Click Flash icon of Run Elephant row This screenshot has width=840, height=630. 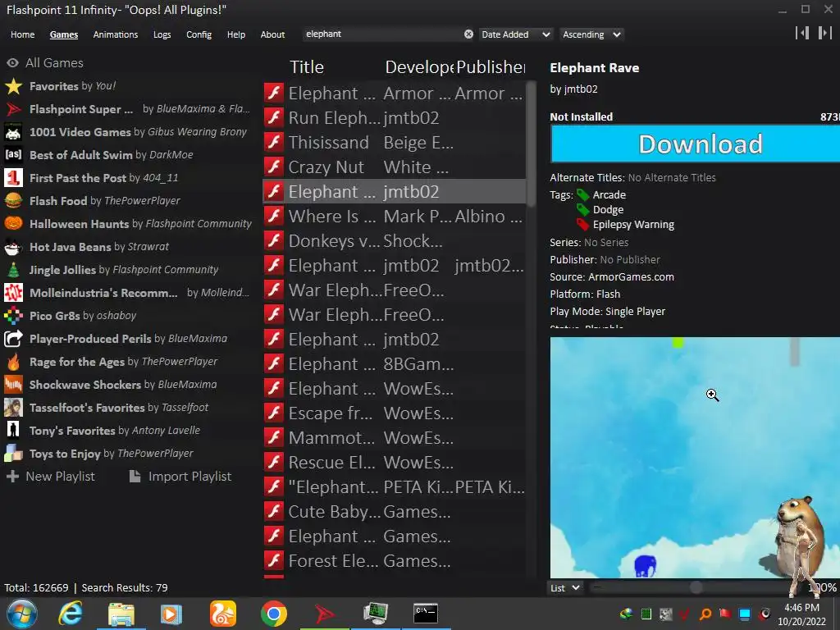274,117
